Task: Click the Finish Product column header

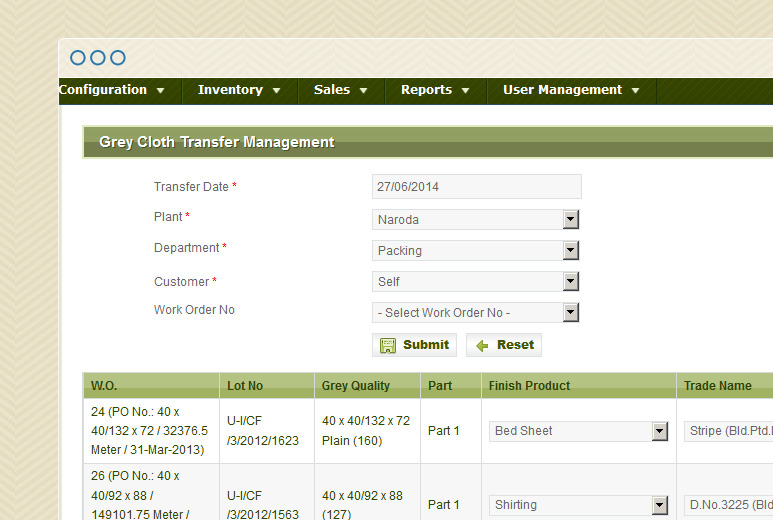Action: click(578, 385)
